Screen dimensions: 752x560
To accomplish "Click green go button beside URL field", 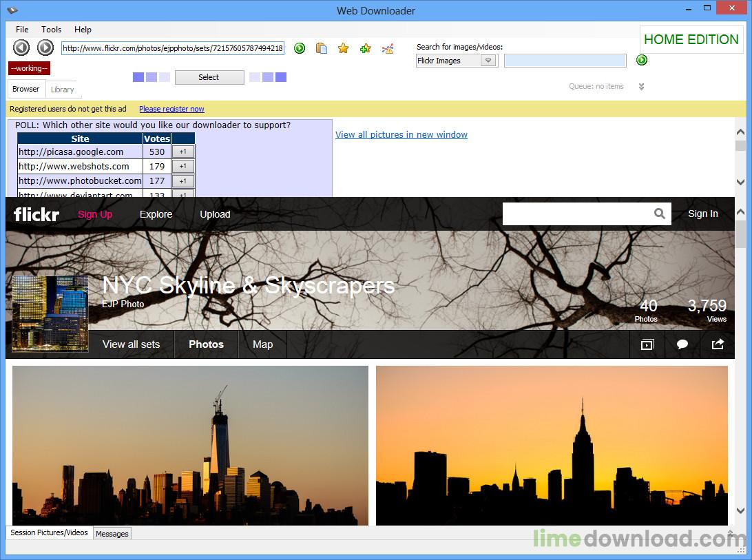I will [x=300, y=48].
